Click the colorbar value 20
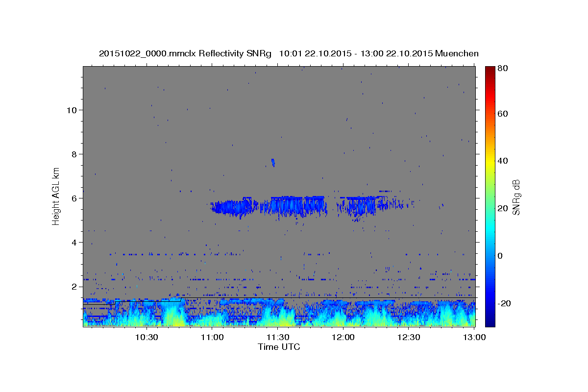This screenshot has width=588, height=392. pyautogui.click(x=504, y=208)
